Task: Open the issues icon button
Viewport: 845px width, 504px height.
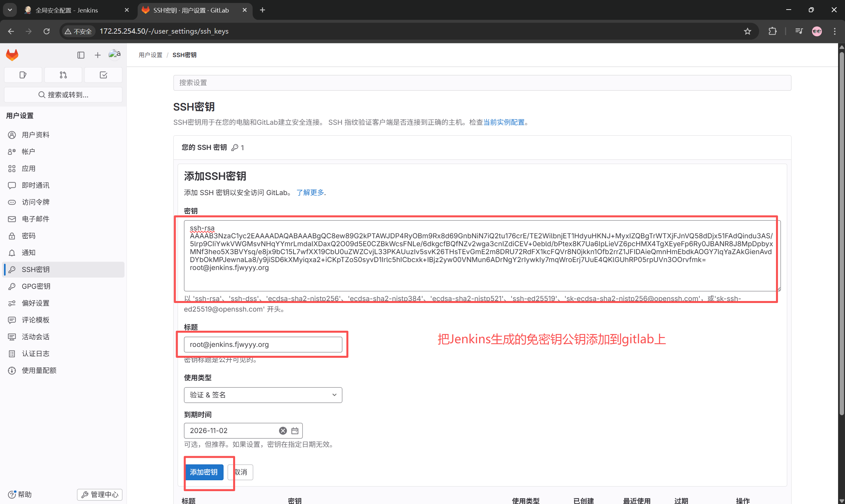Action: [x=23, y=75]
